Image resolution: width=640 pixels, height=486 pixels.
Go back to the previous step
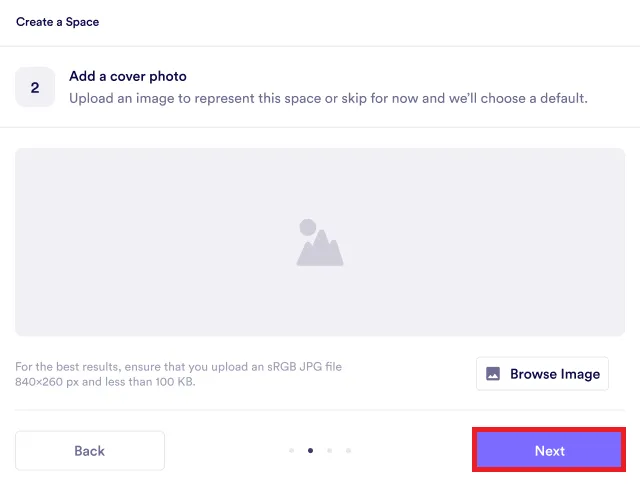(x=90, y=451)
